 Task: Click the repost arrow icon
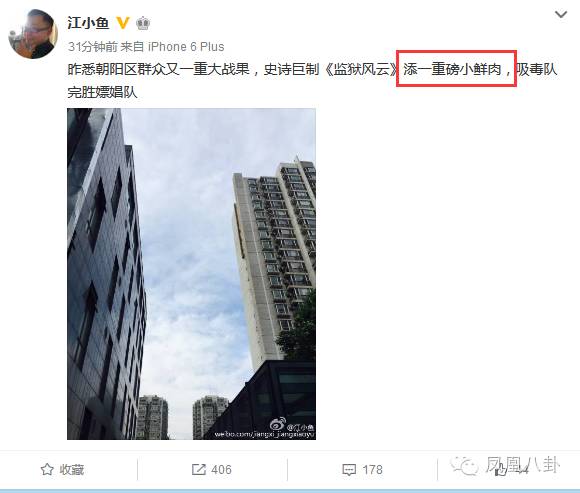pyautogui.click(x=199, y=470)
